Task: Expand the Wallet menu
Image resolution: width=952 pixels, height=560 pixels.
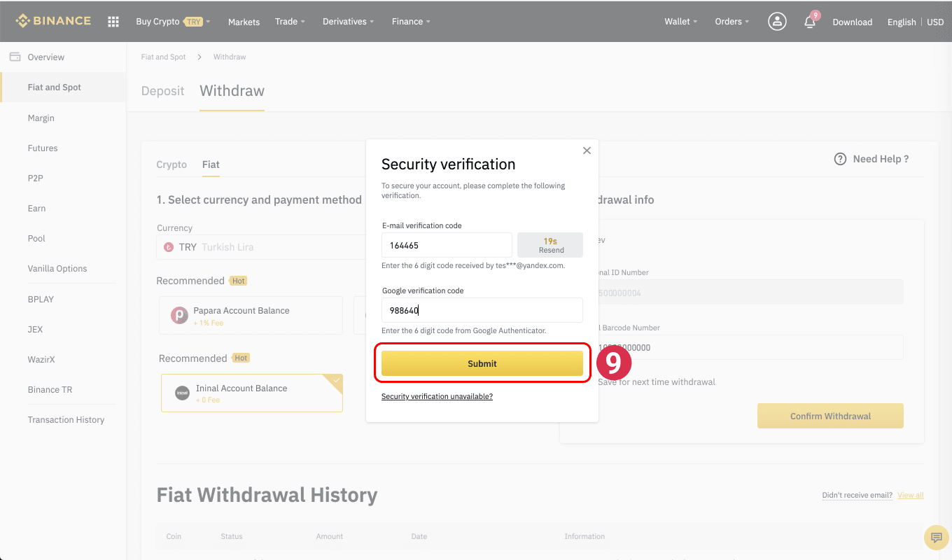Action: click(680, 22)
